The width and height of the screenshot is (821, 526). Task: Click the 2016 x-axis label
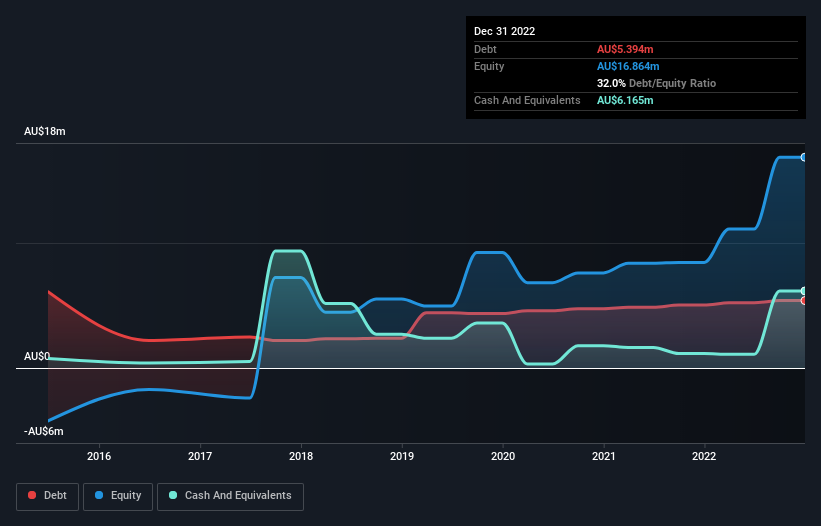pos(99,456)
